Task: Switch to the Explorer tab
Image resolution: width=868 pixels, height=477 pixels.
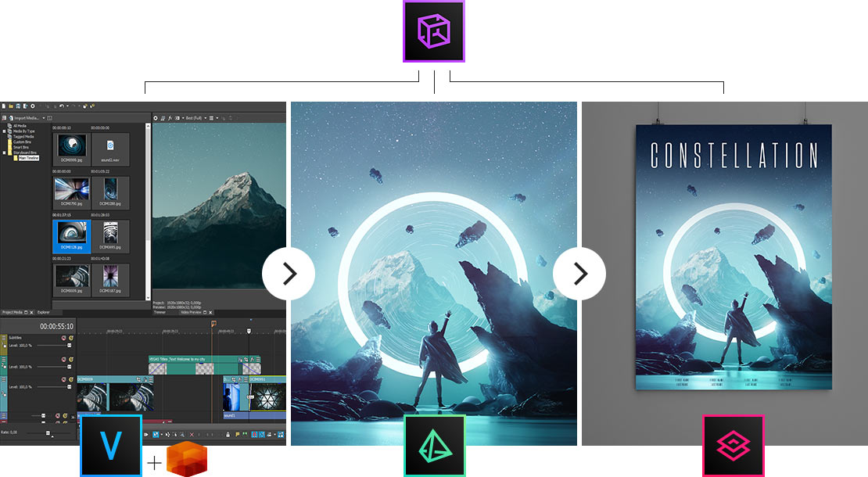Action: click(44, 311)
